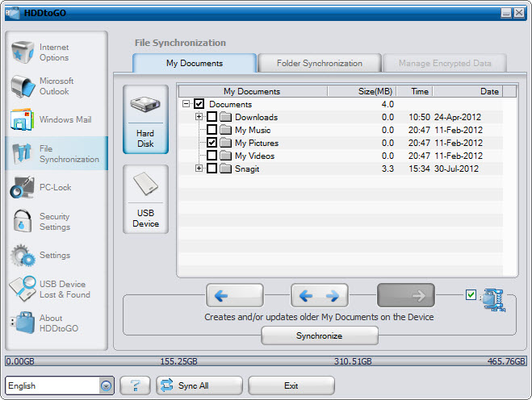Check the My Videos checkbox
This screenshot has height=400, width=532.
[x=212, y=156]
